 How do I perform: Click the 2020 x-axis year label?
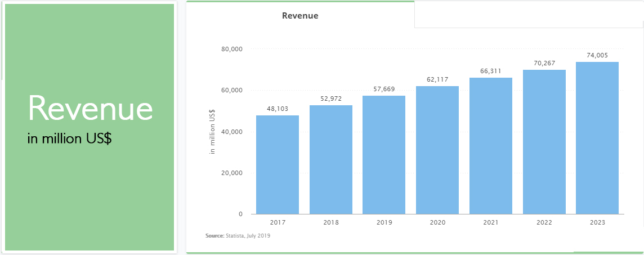437,222
